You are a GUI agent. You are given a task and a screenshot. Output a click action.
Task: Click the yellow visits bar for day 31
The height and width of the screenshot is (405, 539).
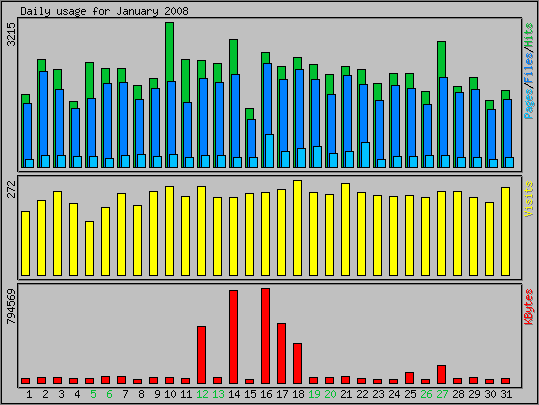[505, 231]
